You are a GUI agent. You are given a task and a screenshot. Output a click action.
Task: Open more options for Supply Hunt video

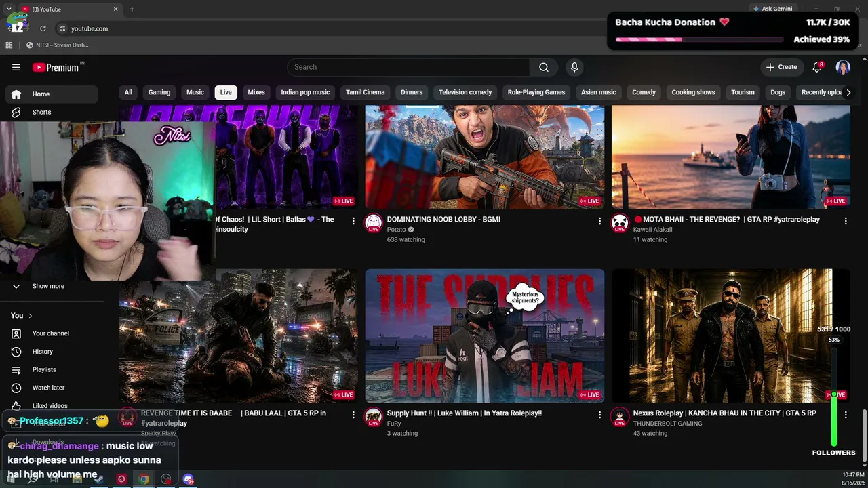(599, 414)
